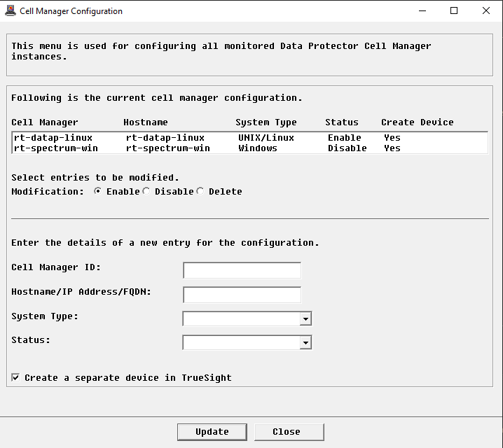Click the Windows system type value
Screen dimensions: 503x448
point(258,148)
